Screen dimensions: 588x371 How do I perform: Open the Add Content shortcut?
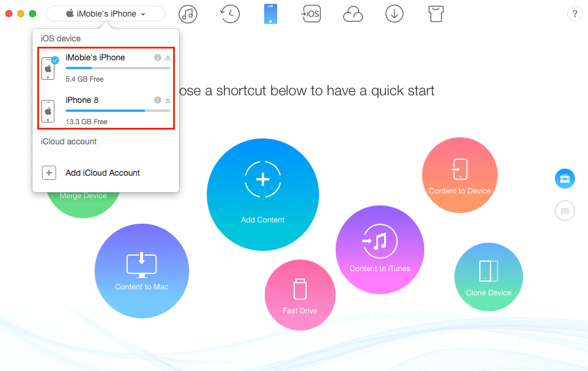pyautogui.click(x=263, y=195)
